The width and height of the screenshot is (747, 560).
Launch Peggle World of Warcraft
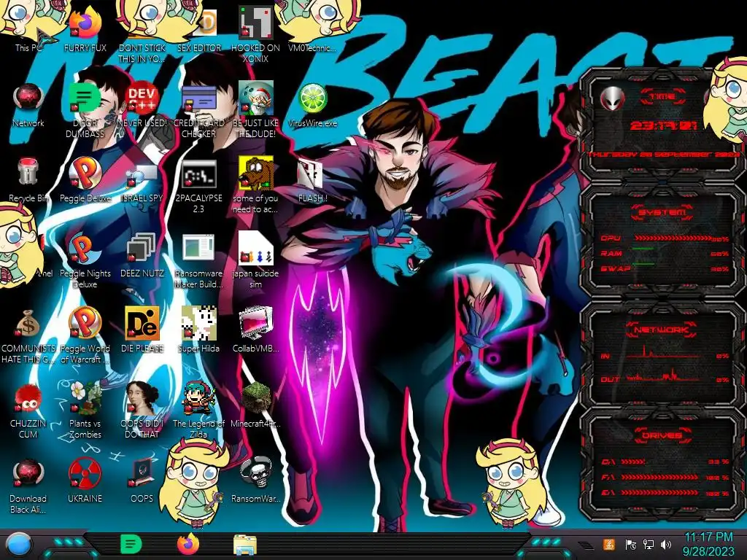[x=85, y=335]
